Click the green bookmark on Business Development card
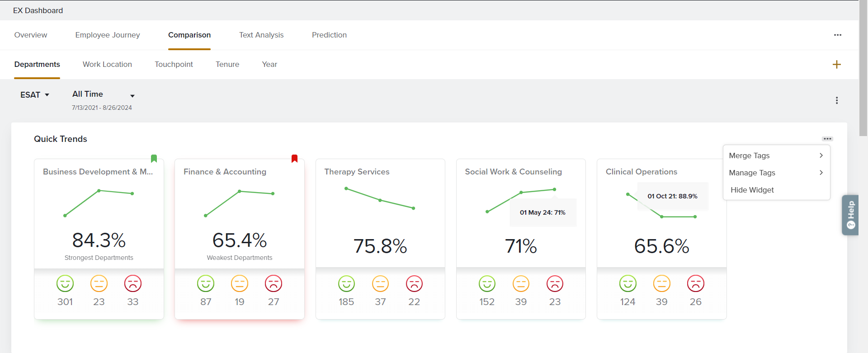 click(x=154, y=159)
